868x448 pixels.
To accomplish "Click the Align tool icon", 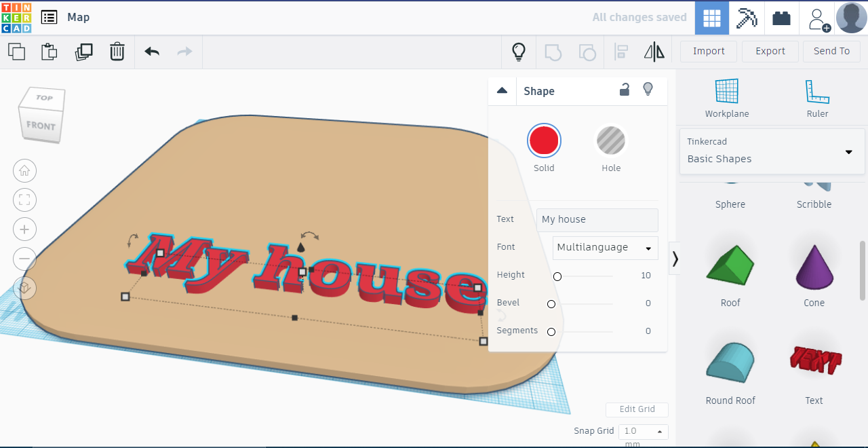I will [x=620, y=52].
